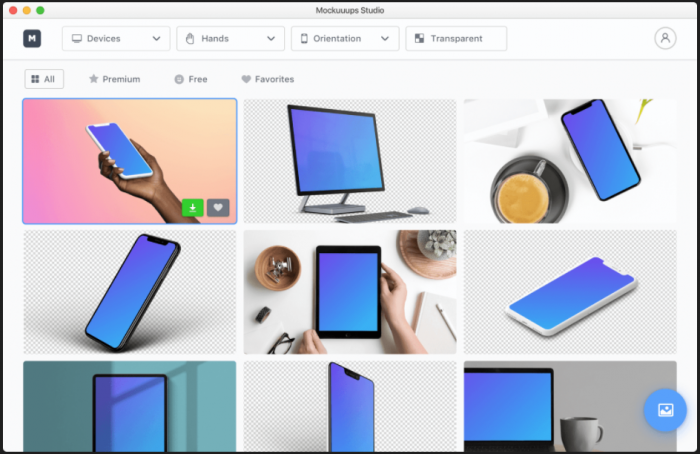The height and width of the screenshot is (454, 700).
Task: Open the Hands dropdown
Action: 230,38
